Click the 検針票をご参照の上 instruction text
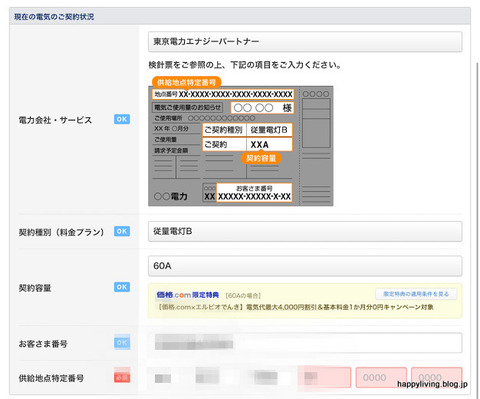 (x=245, y=65)
